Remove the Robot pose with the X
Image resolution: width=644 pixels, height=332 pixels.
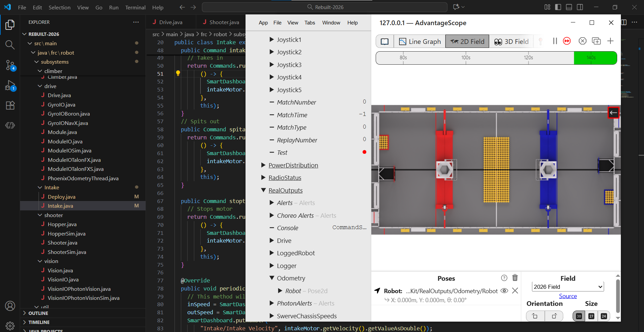[515, 291]
